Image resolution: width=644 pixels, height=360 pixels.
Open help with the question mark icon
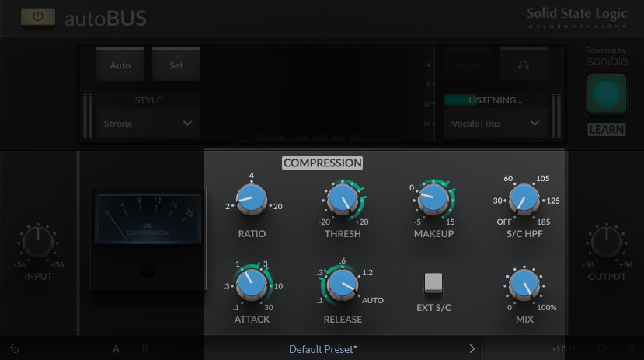pyautogui.click(x=630, y=349)
